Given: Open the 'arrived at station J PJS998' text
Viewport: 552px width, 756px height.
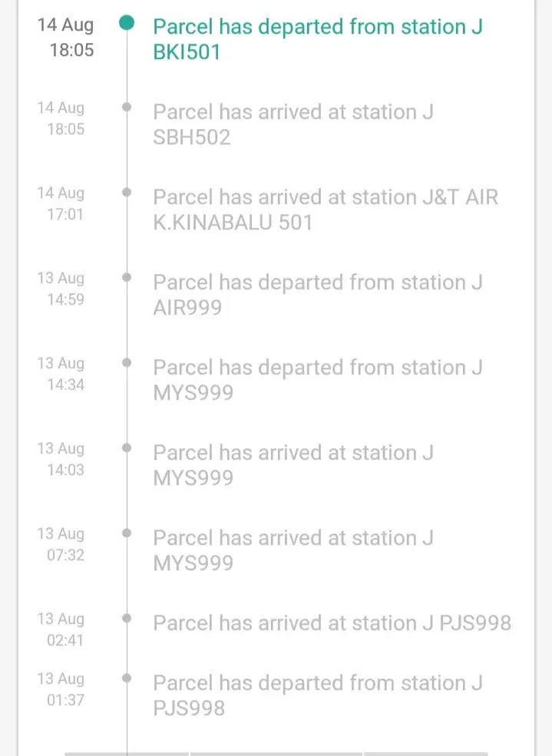Looking at the screenshot, I should pyautogui.click(x=332, y=622).
